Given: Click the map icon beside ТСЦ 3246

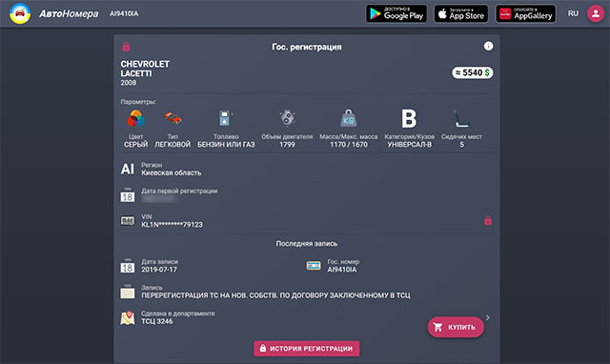Looking at the screenshot, I should [x=127, y=317].
